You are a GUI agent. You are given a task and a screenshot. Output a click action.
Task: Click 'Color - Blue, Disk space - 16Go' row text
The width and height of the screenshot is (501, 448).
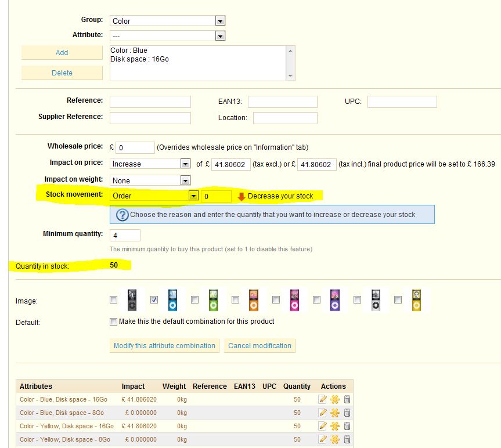64,399
